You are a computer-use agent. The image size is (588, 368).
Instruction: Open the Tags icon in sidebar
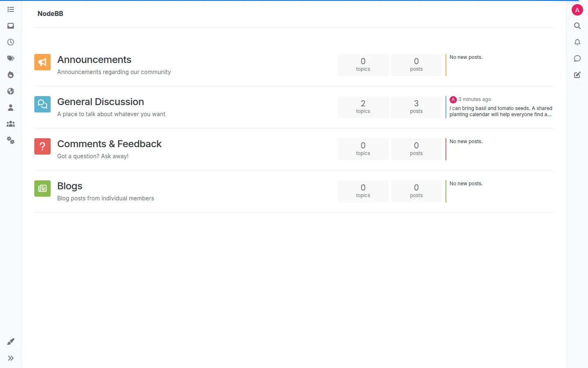pos(11,58)
